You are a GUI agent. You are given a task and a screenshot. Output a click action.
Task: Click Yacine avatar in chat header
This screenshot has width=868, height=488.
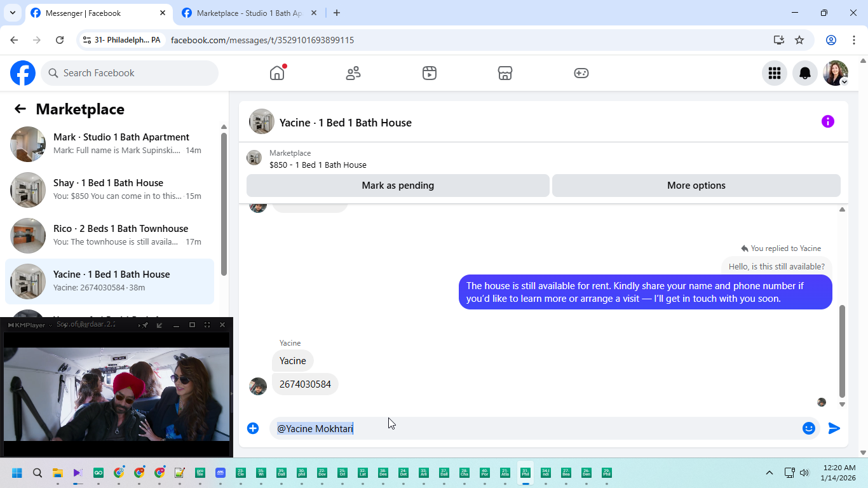click(262, 121)
